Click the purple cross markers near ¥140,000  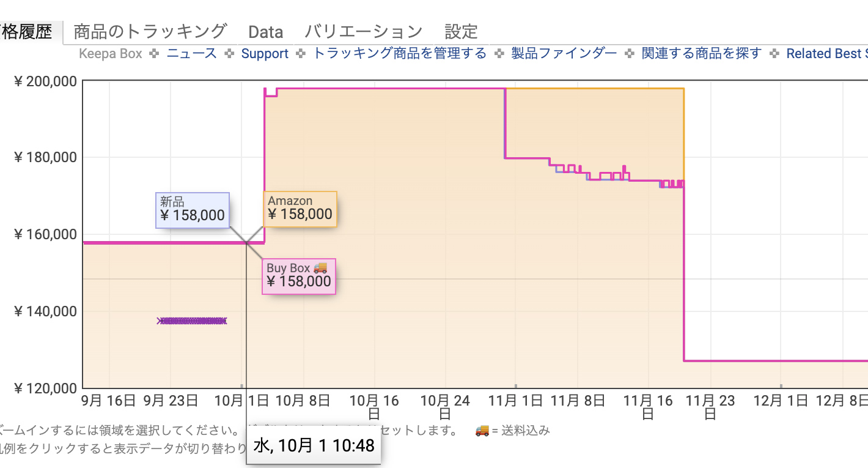[x=193, y=321]
